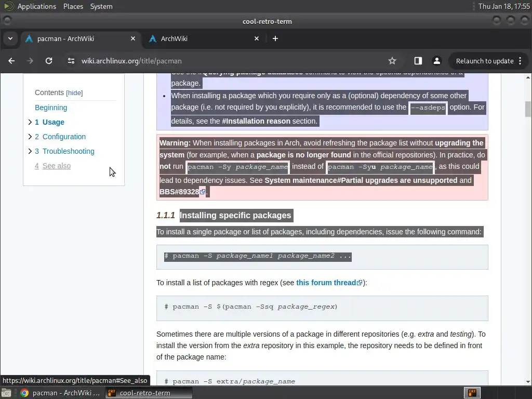Viewport: 532px width, 399px height.
Task: Bookmark this page with the star icon
Action: tap(392, 61)
